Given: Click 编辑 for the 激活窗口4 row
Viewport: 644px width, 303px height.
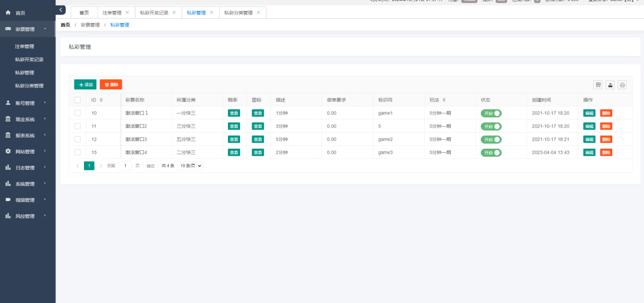Looking at the screenshot, I should 589,152.
